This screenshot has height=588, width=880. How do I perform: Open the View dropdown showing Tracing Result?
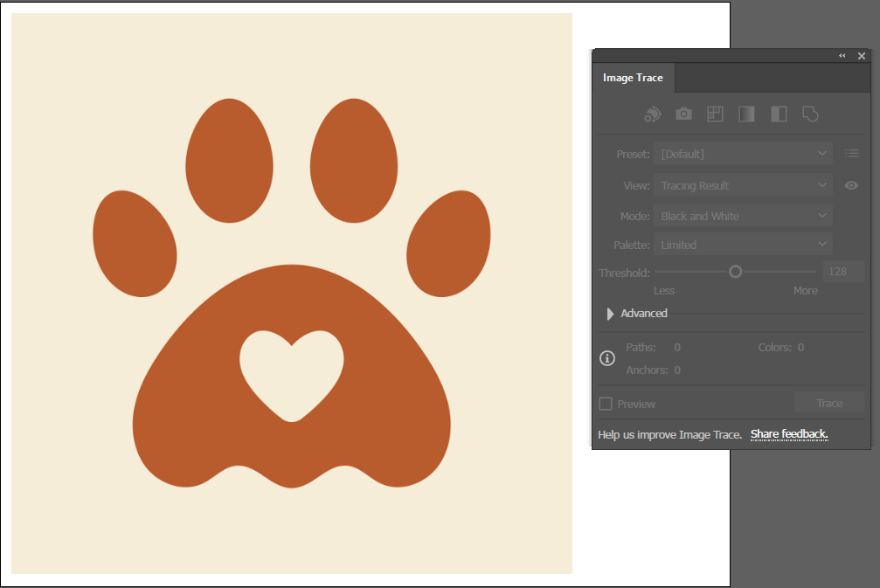pyautogui.click(x=742, y=185)
